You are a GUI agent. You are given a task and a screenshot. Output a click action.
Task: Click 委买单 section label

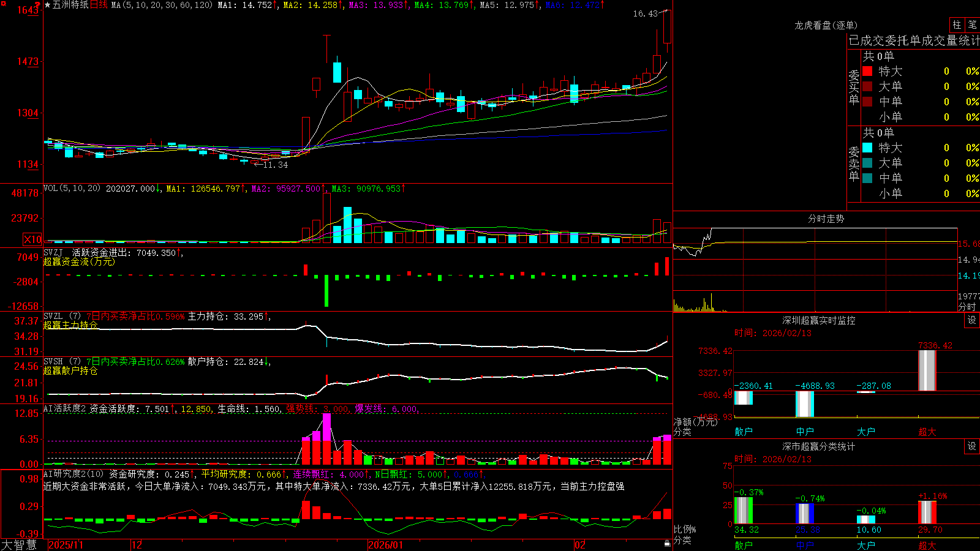(854, 87)
